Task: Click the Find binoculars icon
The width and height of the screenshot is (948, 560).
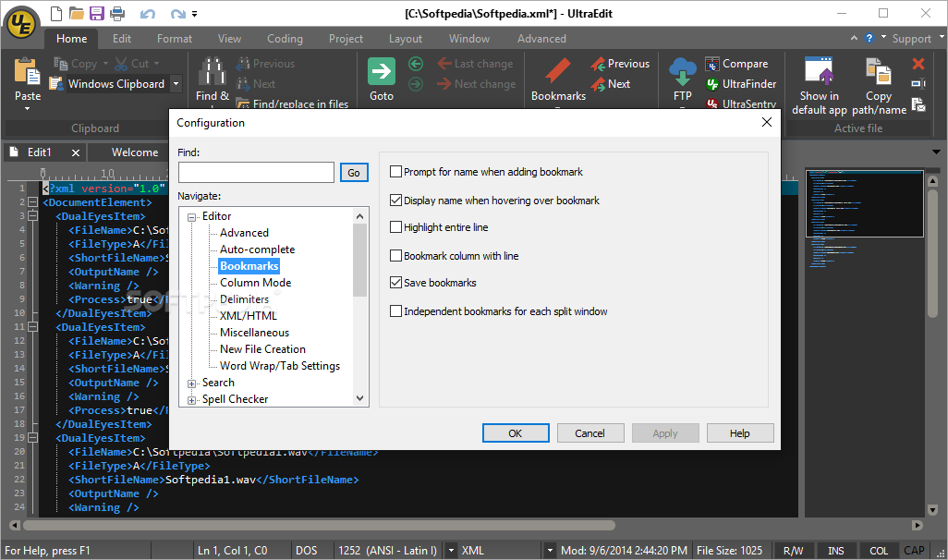Action: pyautogui.click(x=213, y=71)
